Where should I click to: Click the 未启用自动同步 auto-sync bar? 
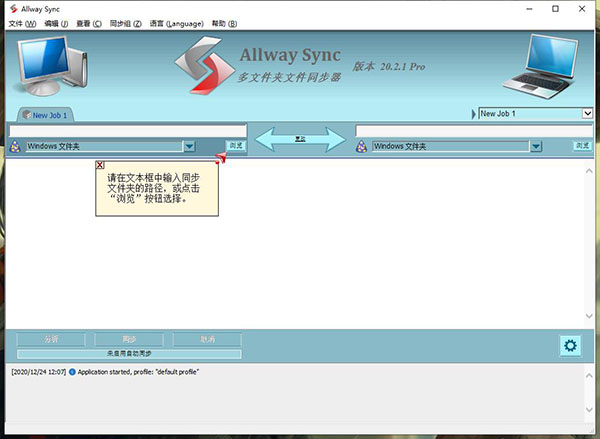point(129,354)
